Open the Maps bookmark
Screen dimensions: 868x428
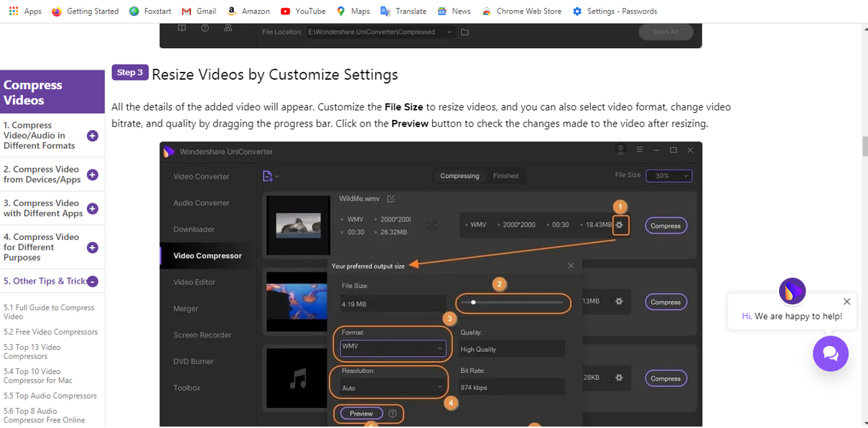click(x=353, y=11)
